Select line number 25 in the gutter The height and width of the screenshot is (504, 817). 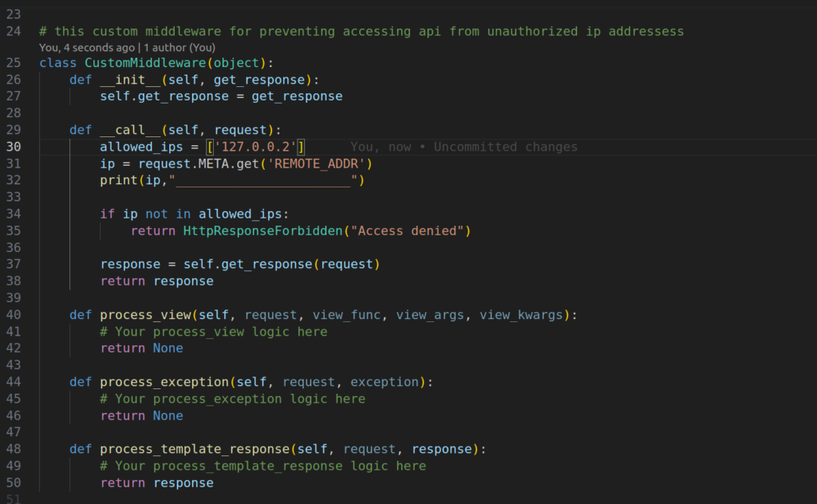(x=14, y=63)
